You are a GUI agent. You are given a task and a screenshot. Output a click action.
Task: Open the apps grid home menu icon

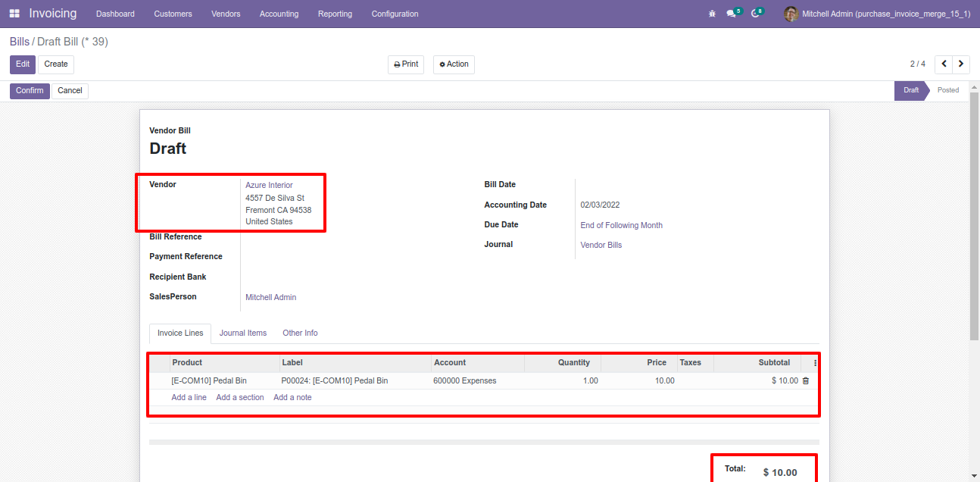[14, 14]
